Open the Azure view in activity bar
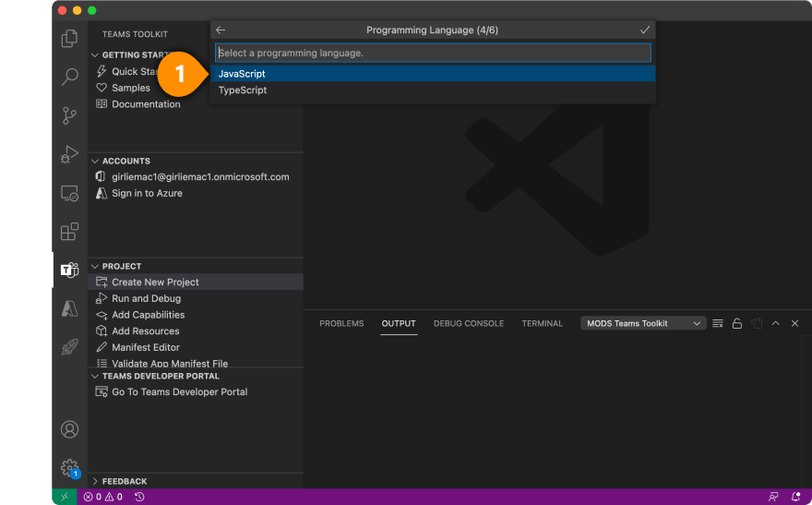 (69, 308)
